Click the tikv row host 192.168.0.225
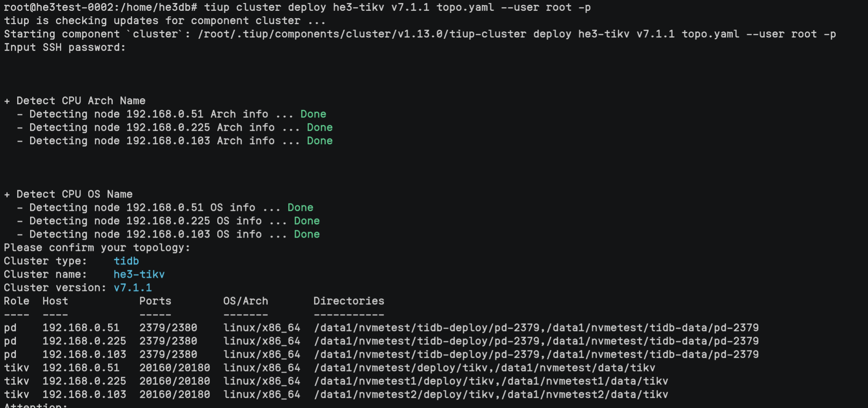Viewport: 868px width, 408px height. [84, 381]
